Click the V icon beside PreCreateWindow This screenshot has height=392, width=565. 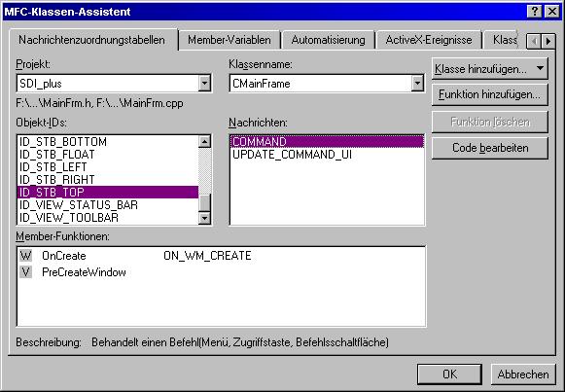point(25,272)
